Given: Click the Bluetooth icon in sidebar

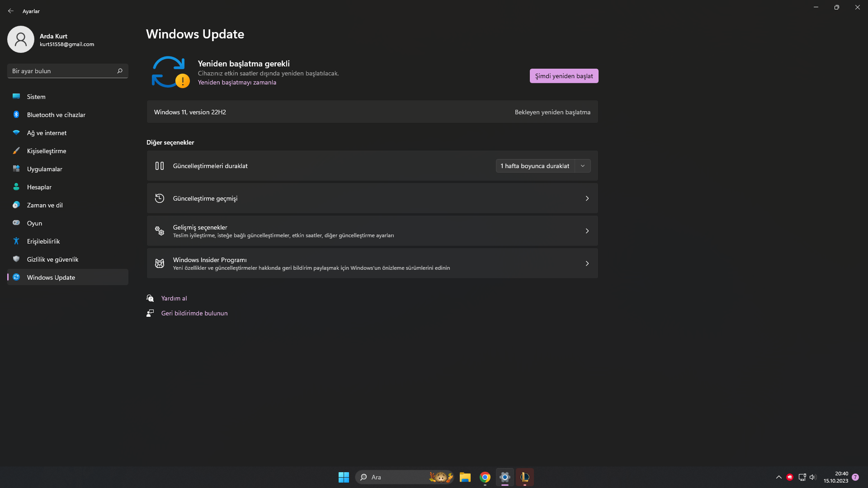Looking at the screenshot, I should [x=16, y=114].
